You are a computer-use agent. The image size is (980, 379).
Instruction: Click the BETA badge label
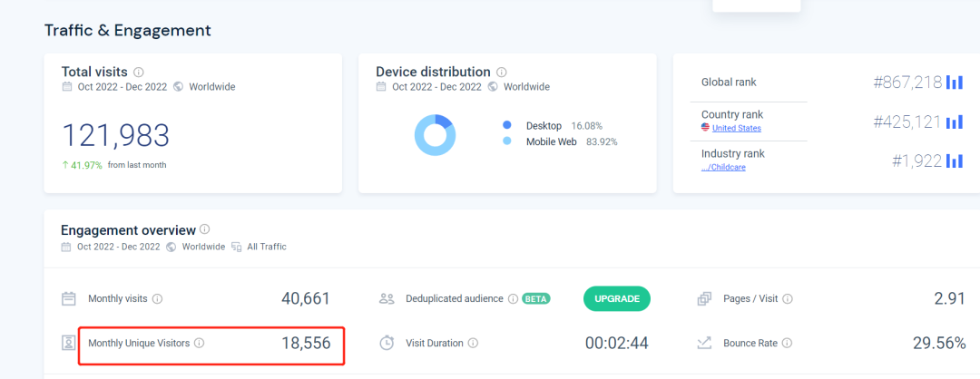click(536, 299)
